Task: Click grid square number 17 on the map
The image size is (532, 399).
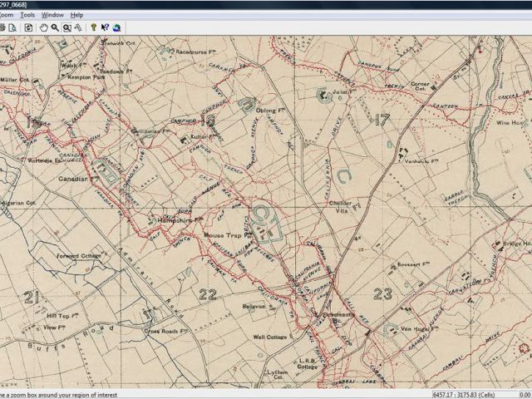Action: tap(382, 120)
